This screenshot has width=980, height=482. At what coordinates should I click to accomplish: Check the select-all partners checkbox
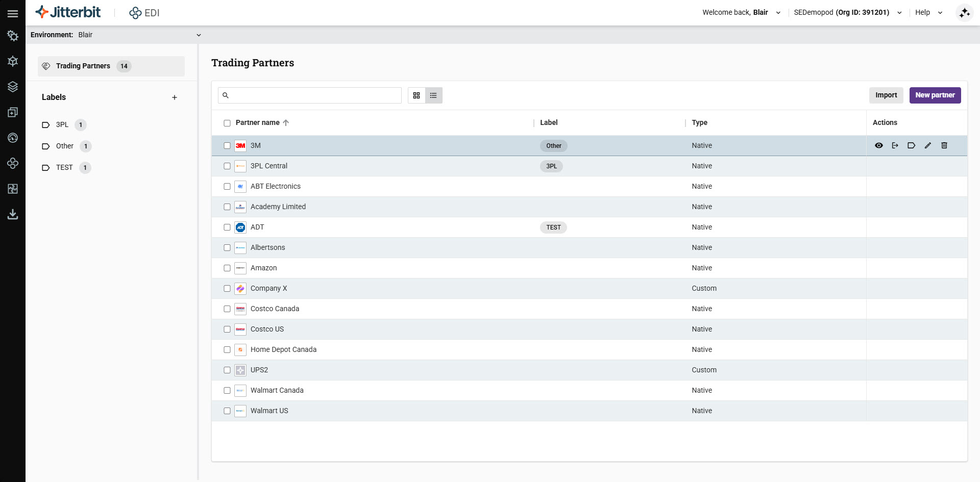click(227, 123)
